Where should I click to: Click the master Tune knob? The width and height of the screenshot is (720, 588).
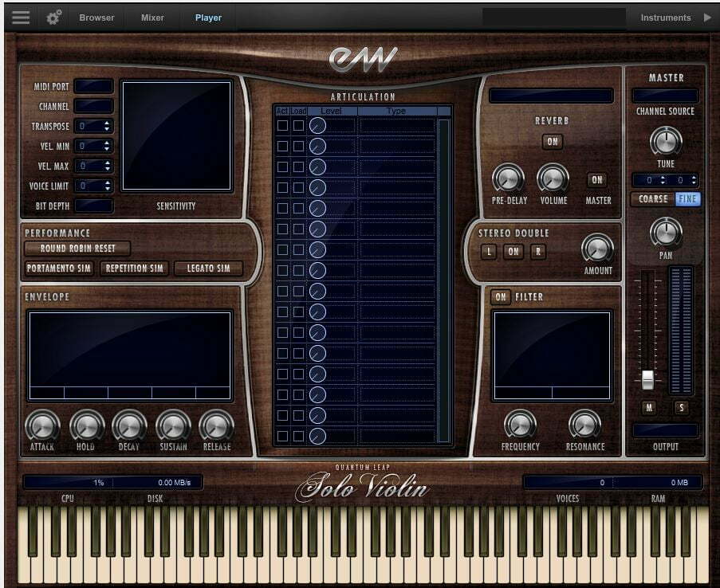666,141
